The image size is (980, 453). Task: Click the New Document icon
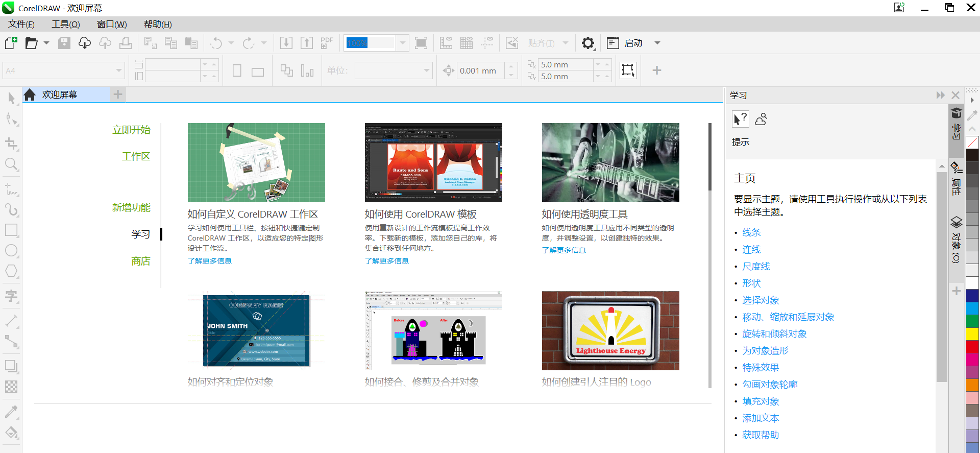point(11,43)
